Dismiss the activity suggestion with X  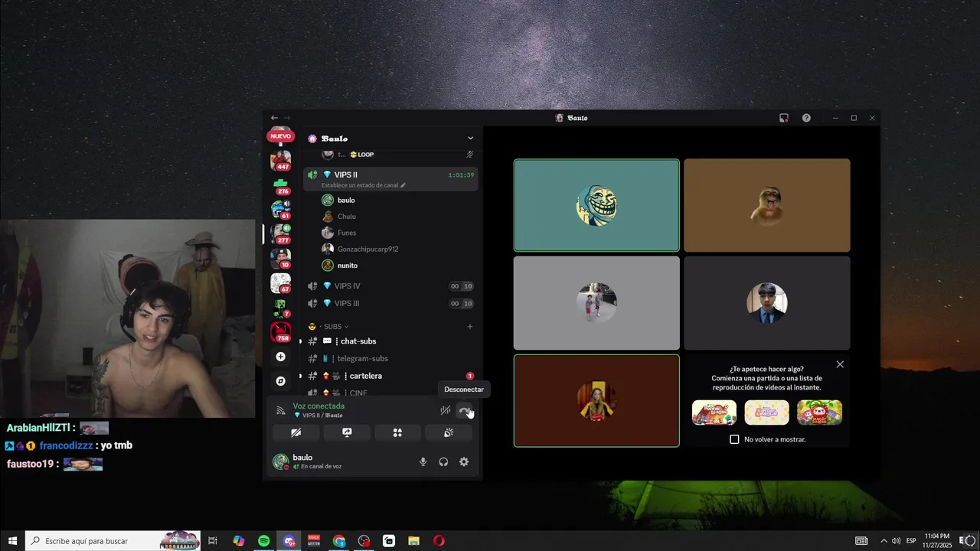pos(840,364)
